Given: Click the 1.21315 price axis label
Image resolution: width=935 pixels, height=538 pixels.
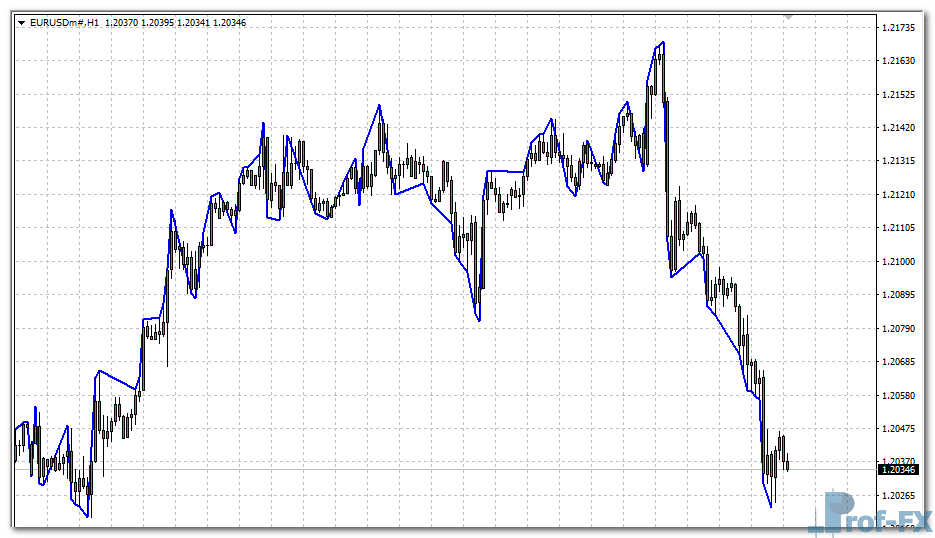Looking at the screenshot, I should [901, 161].
